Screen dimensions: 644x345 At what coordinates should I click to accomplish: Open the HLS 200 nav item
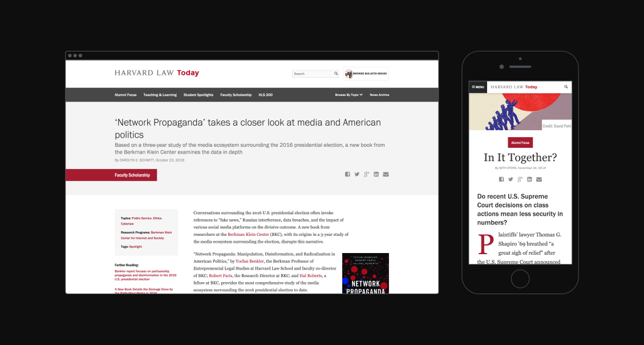pyautogui.click(x=265, y=95)
